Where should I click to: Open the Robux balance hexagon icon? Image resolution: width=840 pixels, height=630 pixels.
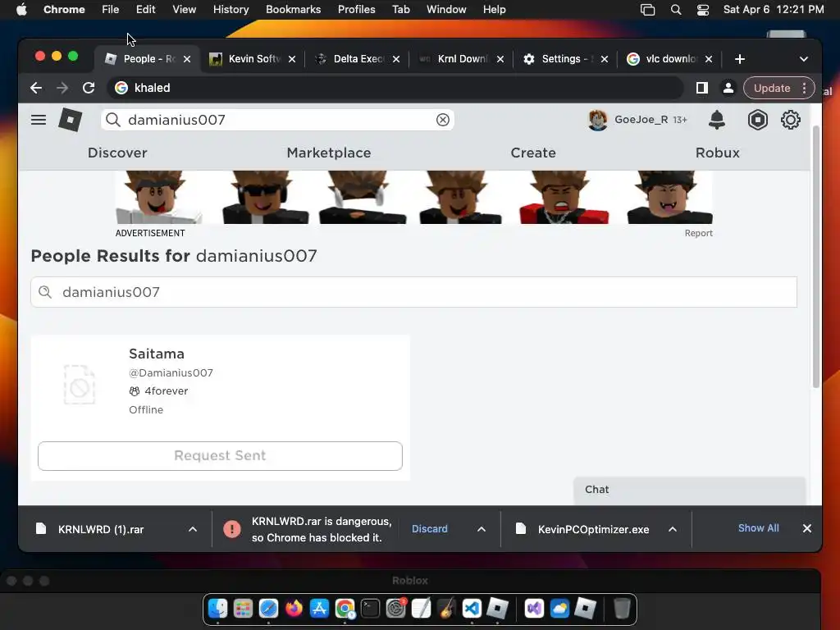pos(757,120)
